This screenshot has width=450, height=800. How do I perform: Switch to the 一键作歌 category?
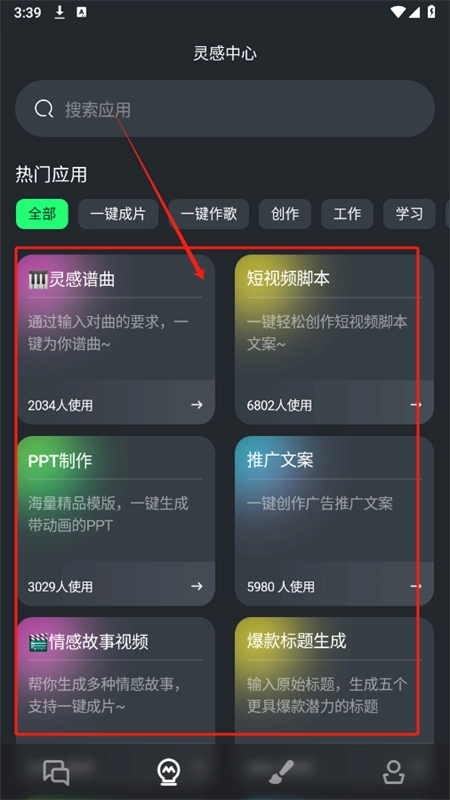pyautogui.click(x=209, y=214)
